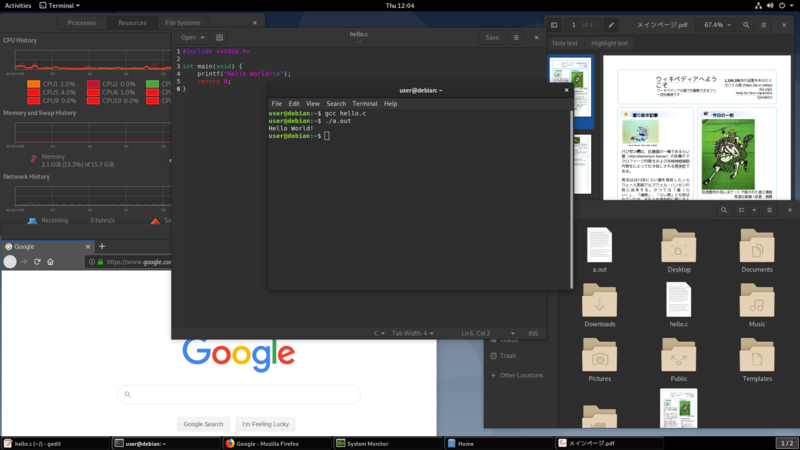Open search in the PDF viewer

tap(746, 25)
